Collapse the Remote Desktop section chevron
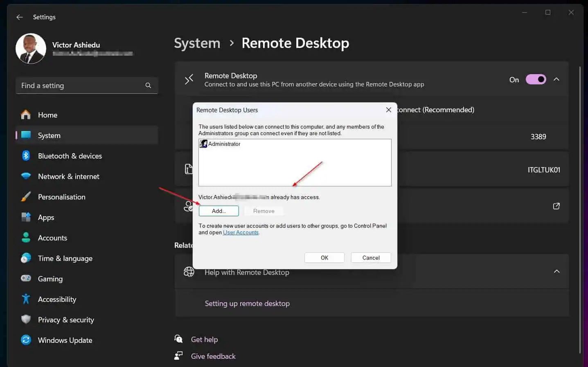Viewport: 588px width, 367px height. (556, 79)
